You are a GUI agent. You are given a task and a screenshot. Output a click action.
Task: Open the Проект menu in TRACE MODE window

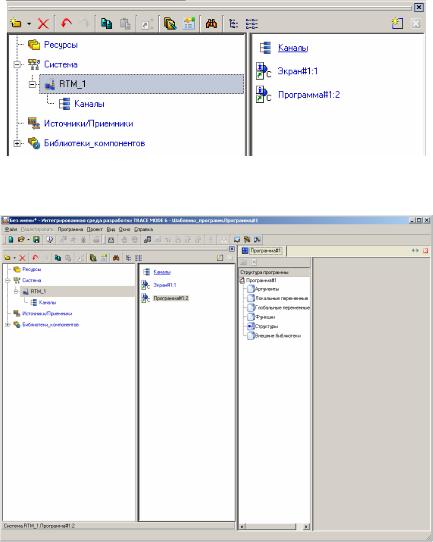[94, 229]
